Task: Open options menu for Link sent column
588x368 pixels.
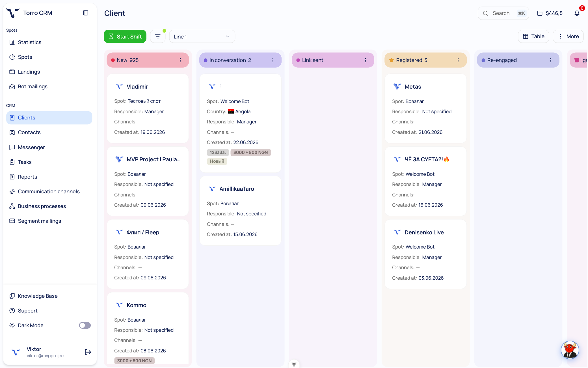Action: [x=366, y=60]
